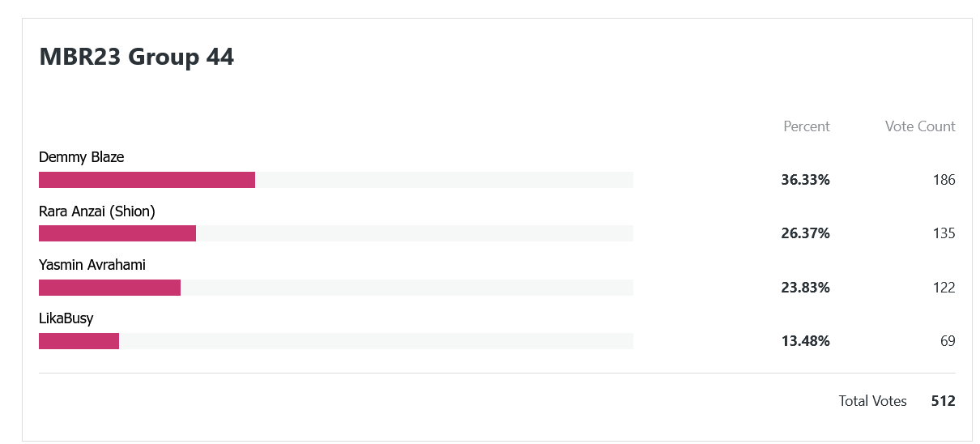Click the vote count 135

click(x=944, y=233)
